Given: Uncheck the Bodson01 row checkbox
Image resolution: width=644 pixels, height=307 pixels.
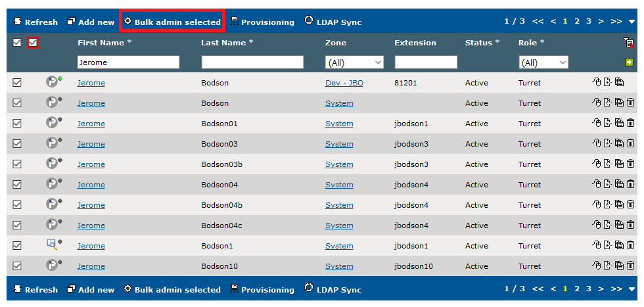Looking at the screenshot, I should point(17,124).
